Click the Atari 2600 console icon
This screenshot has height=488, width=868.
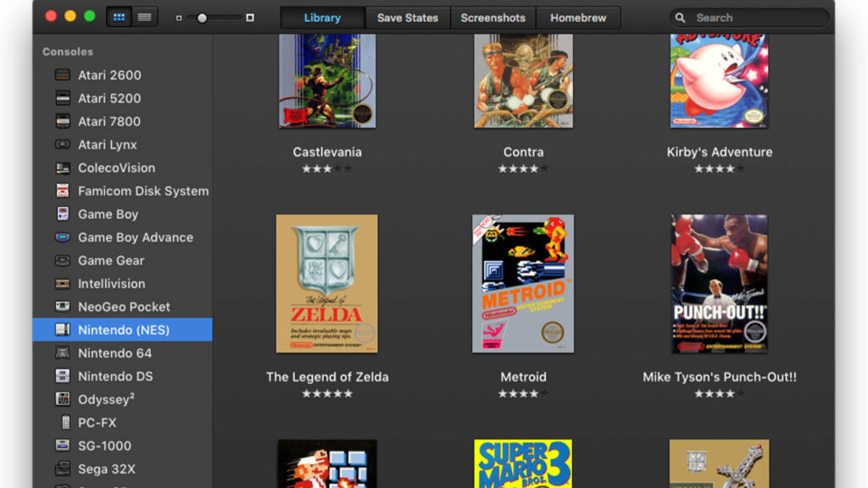point(63,75)
